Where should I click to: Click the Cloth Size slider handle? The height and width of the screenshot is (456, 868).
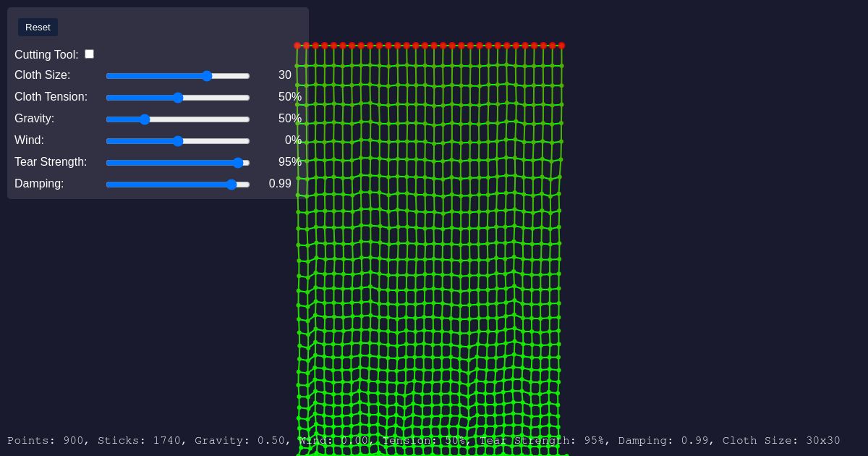click(x=207, y=76)
